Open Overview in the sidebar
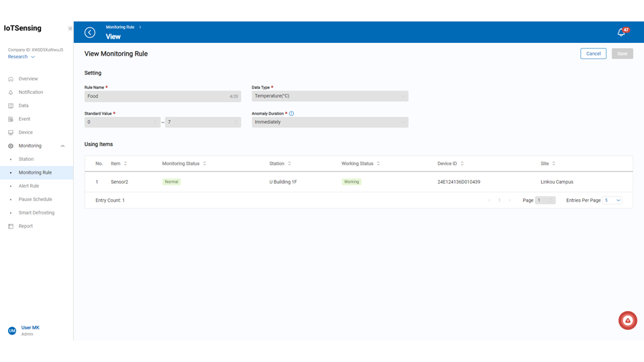The image size is (644, 362). tap(28, 79)
